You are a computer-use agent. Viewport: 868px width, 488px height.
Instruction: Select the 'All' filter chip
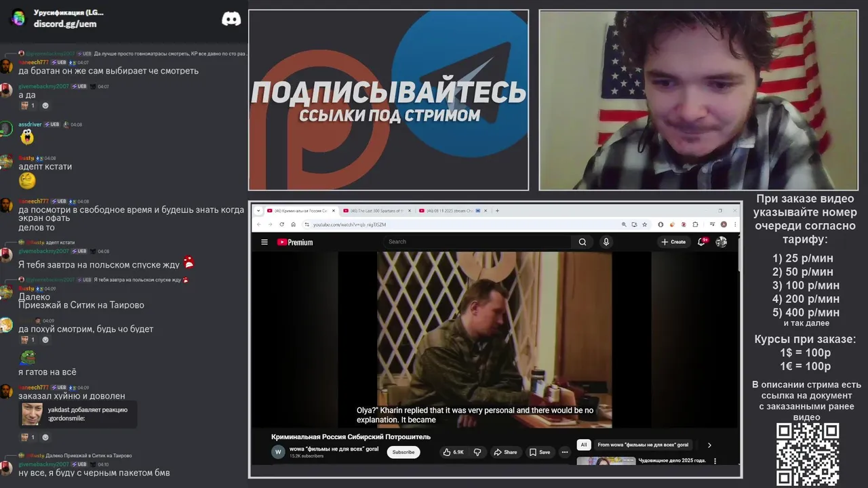tap(583, 445)
